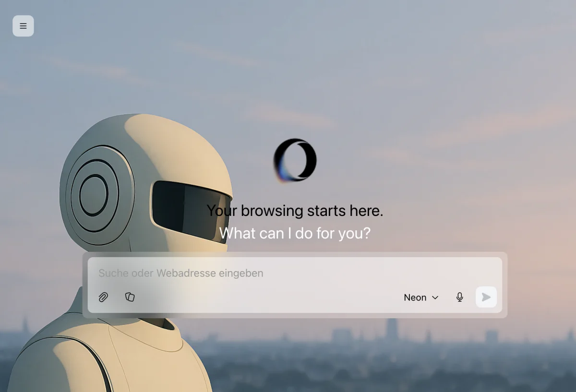The height and width of the screenshot is (392, 576).
Task: Click the robot's circular ear piece
Action: [94, 195]
